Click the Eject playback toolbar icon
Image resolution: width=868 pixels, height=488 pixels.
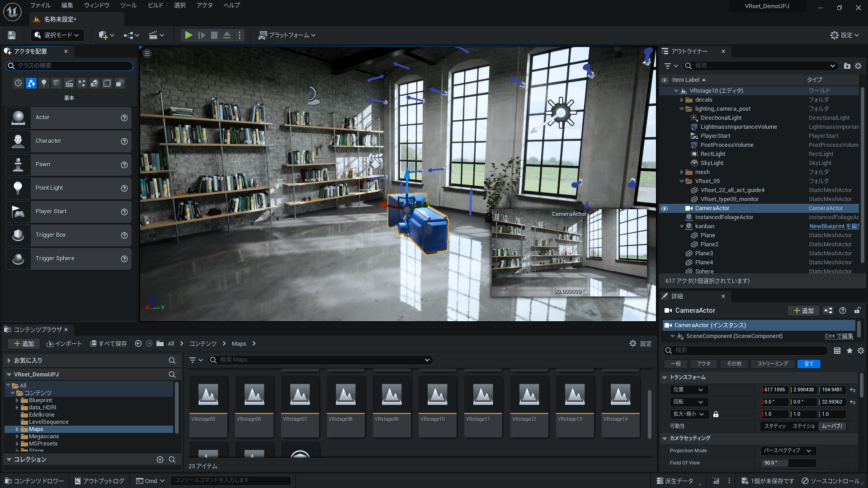(227, 35)
